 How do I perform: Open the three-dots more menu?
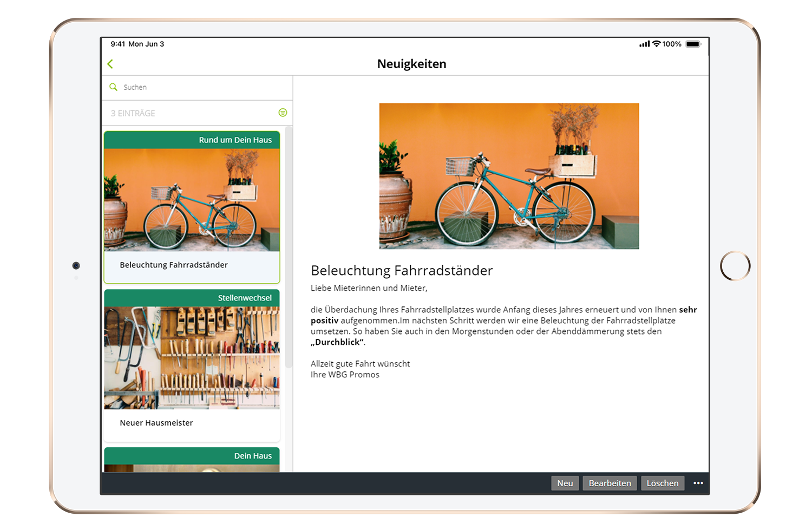point(698,483)
